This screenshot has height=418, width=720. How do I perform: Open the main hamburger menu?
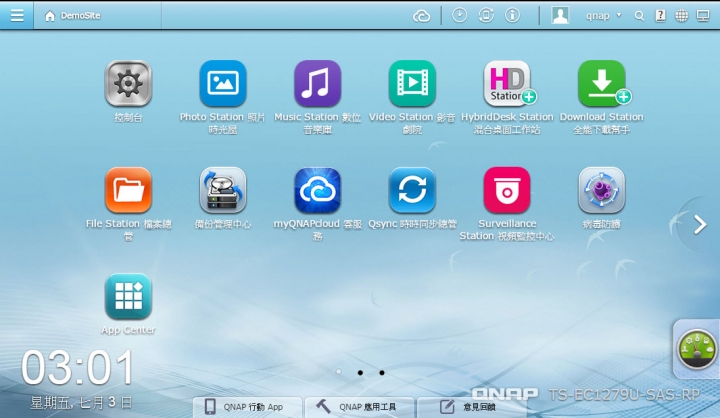17,16
